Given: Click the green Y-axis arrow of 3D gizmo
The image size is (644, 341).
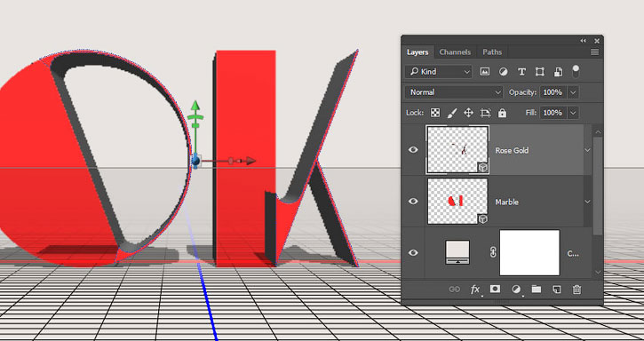Looking at the screenshot, I should (x=195, y=105).
